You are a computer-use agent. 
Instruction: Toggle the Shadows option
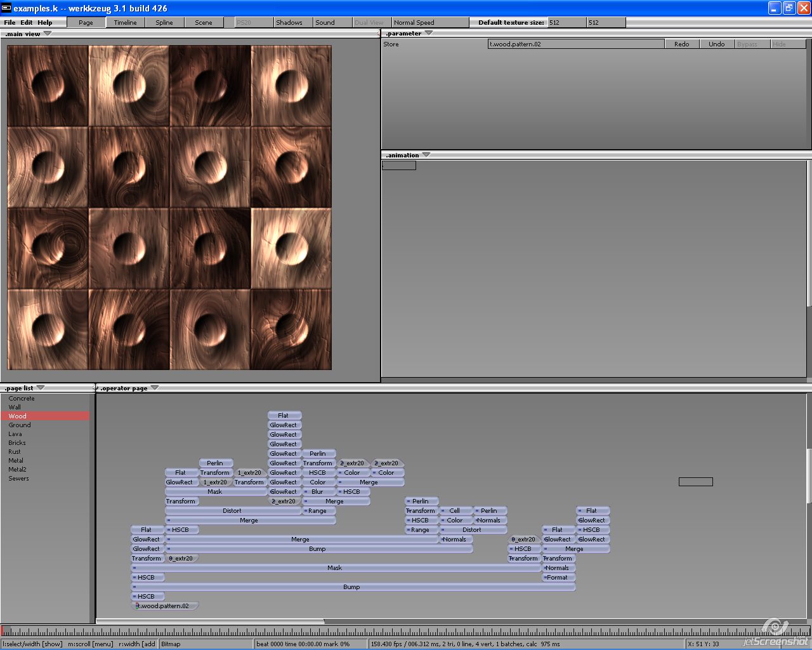click(289, 23)
